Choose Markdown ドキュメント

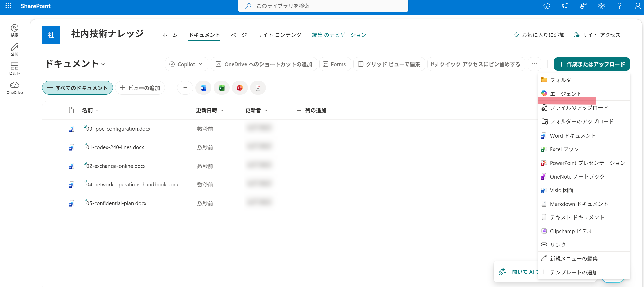[584, 204]
